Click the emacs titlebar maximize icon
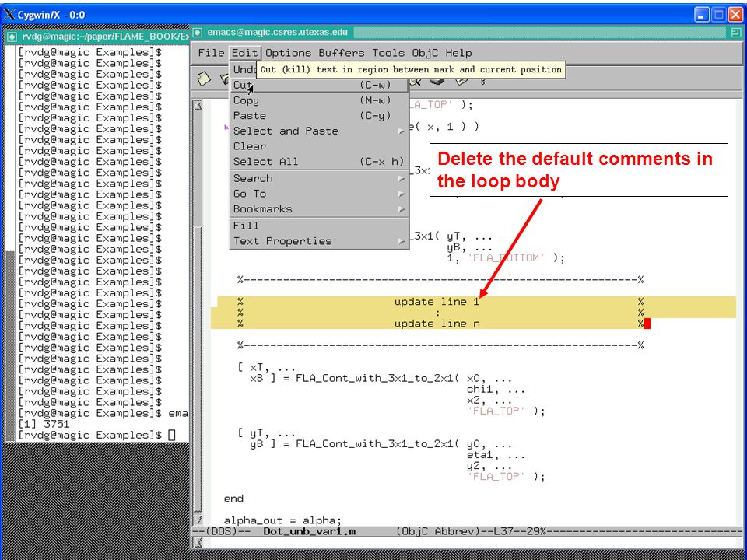The image size is (747, 560). click(735, 33)
